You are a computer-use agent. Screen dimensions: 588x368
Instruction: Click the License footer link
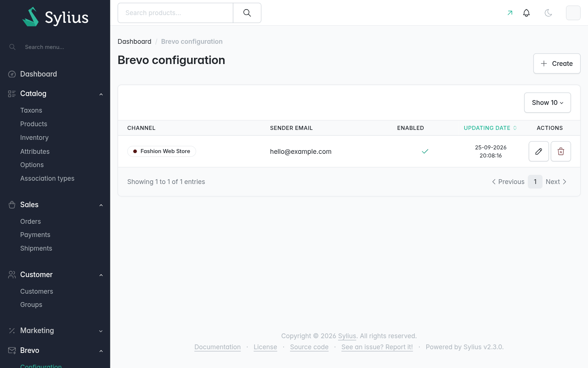(x=265, y=347)
